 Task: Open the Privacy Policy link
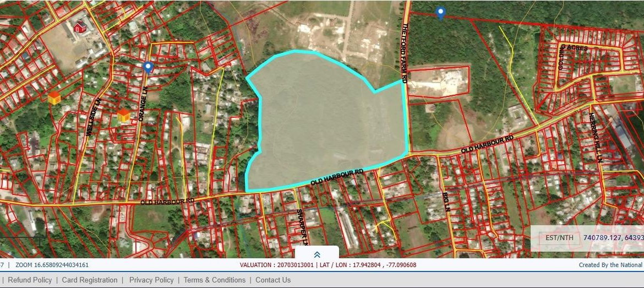click(151, 280)
